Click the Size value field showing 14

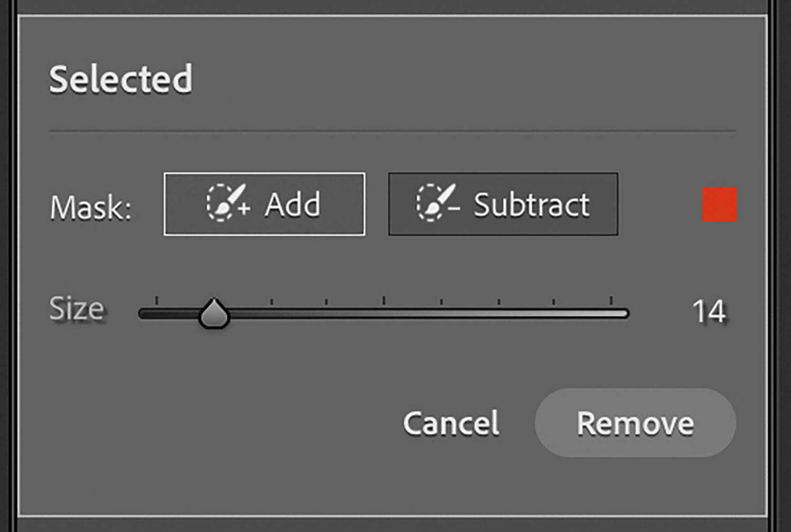pos(709,312)
